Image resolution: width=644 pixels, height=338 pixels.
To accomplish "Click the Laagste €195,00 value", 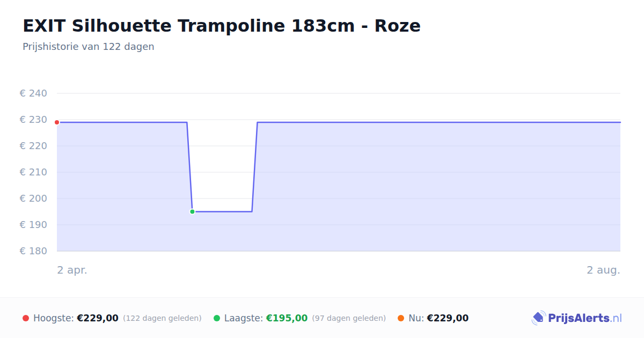I will pyautogui.click(x=287, y=318).
